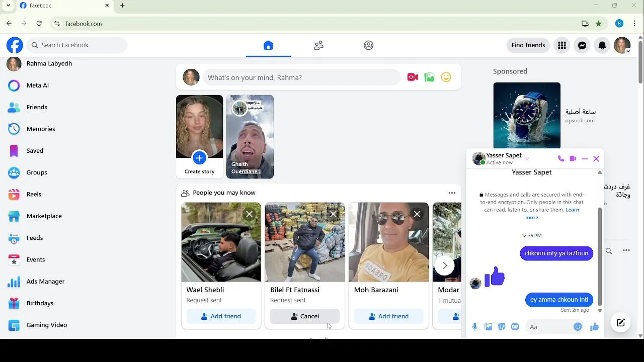Image resolution: width=644 pixels, height=362 pixels.
Task: Choose a GIF in chat
Action: click(515, 327)
